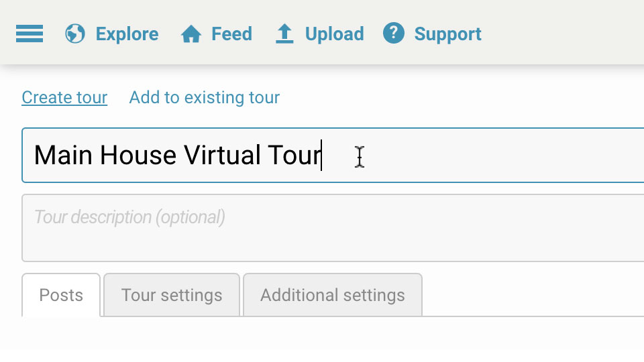Click the word Virtual in tour title
644x362 pixels.
[222, 155]
